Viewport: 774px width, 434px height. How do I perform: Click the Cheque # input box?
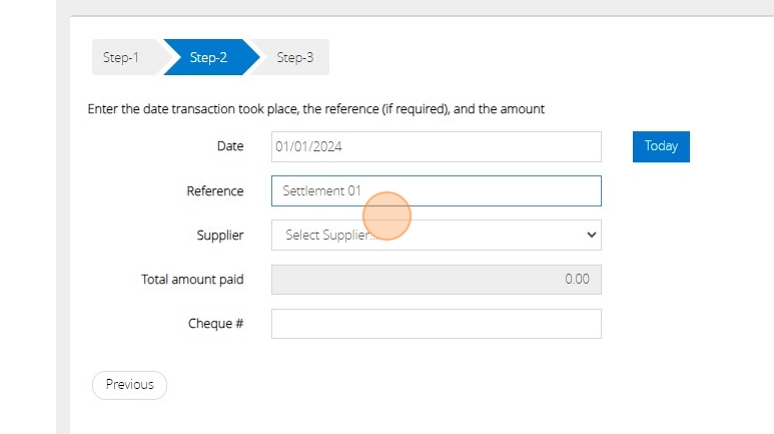coord(436,324)
